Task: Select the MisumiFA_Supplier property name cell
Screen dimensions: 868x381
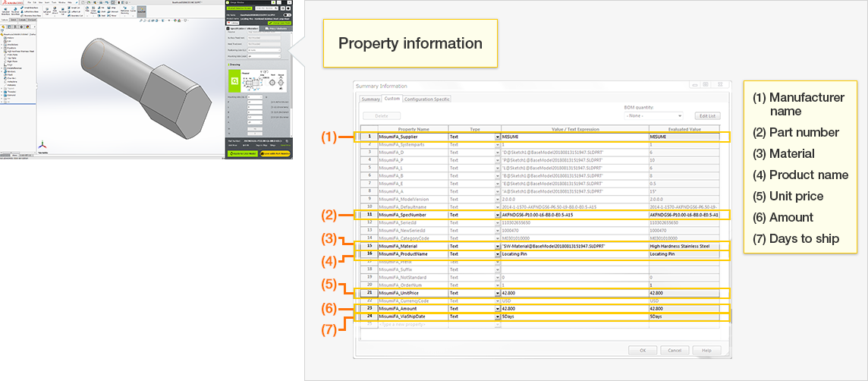Action: point(413,136)
